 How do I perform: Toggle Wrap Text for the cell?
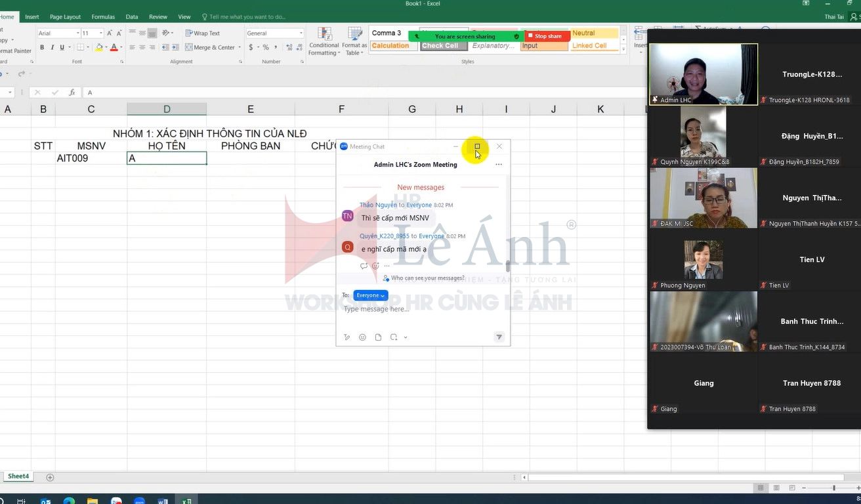click(x=202, y=33)
